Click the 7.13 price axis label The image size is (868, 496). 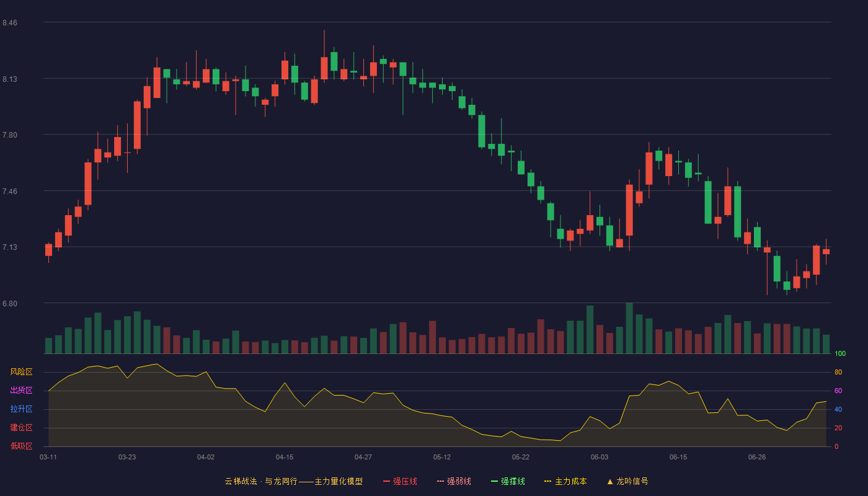[x=10, y=247]
